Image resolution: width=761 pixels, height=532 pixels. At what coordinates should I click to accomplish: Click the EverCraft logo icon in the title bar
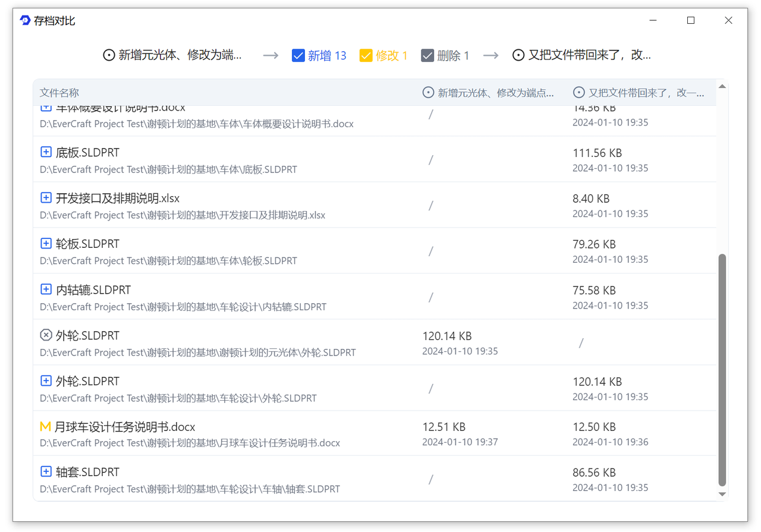(x=24, y=20)
